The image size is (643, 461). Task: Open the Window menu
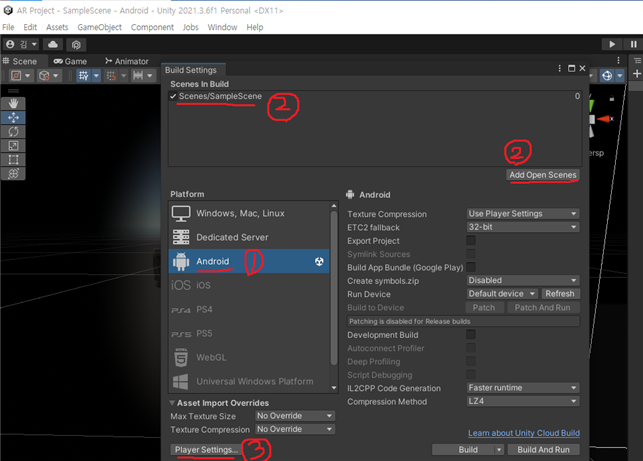click(x=222, y=27)
